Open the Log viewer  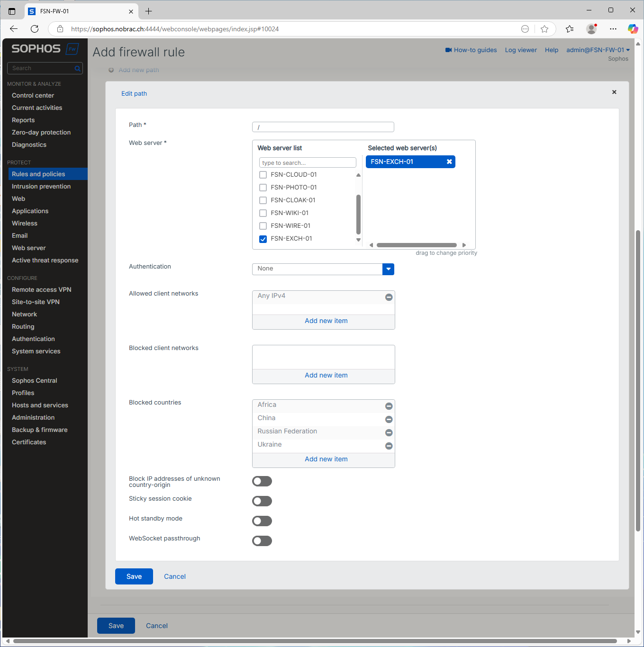521,50
